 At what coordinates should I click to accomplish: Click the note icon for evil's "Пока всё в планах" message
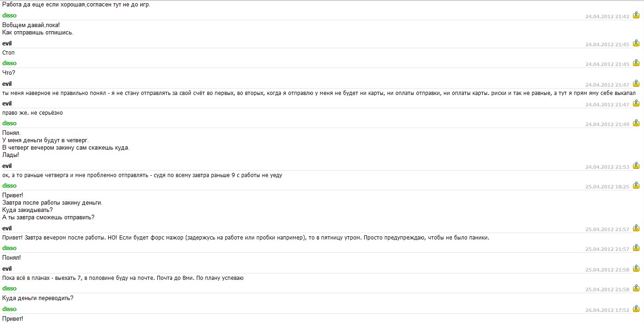(636, 268)
